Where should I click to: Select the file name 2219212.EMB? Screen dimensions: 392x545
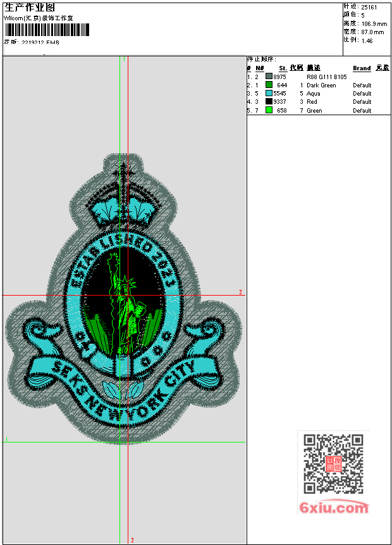click(40, 42)
